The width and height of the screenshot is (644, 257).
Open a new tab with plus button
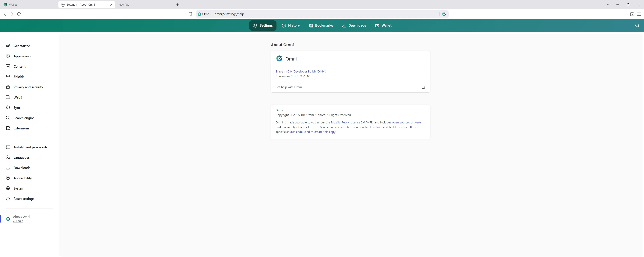(x=177, y=4)
